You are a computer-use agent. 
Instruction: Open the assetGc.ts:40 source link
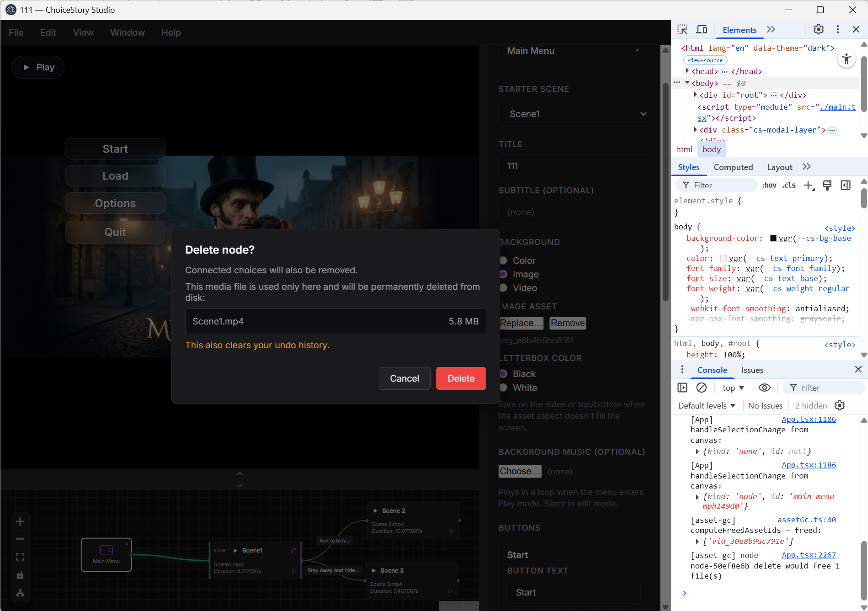pyautogui.click(x=807, y=520)
